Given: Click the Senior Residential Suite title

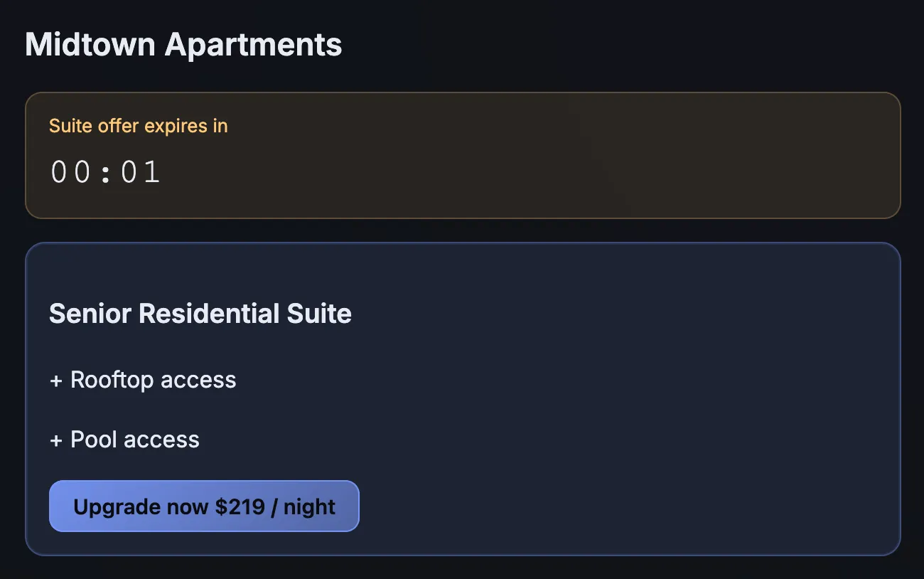Looking at the screenshot, I should 200,314.
